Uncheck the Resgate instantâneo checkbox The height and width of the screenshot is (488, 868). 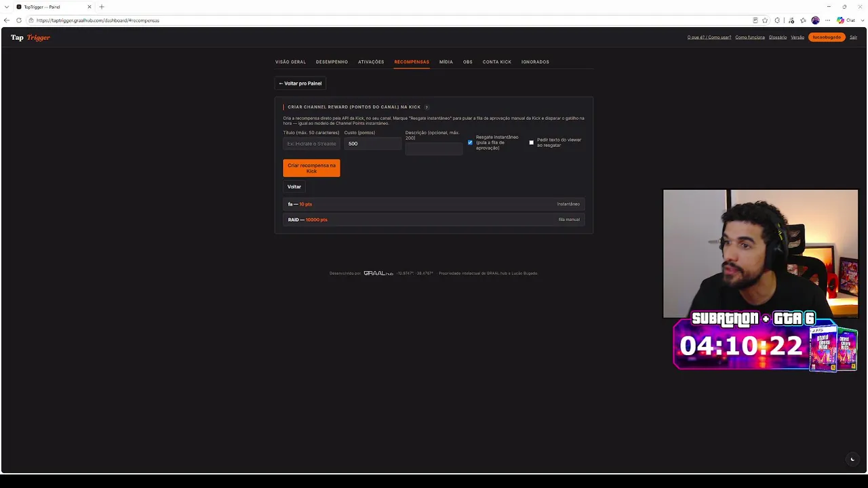coord(470,142)
